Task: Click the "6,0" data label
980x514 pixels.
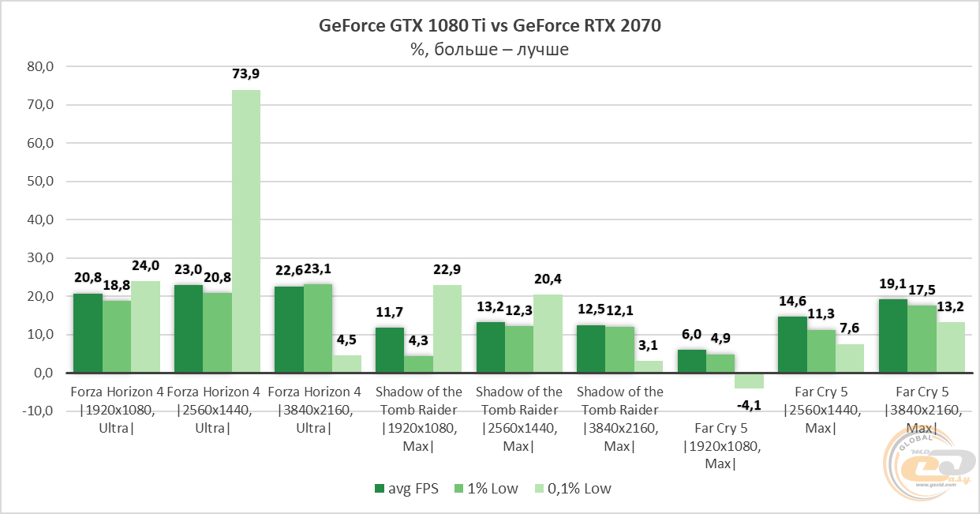Action: click(692, 334)
